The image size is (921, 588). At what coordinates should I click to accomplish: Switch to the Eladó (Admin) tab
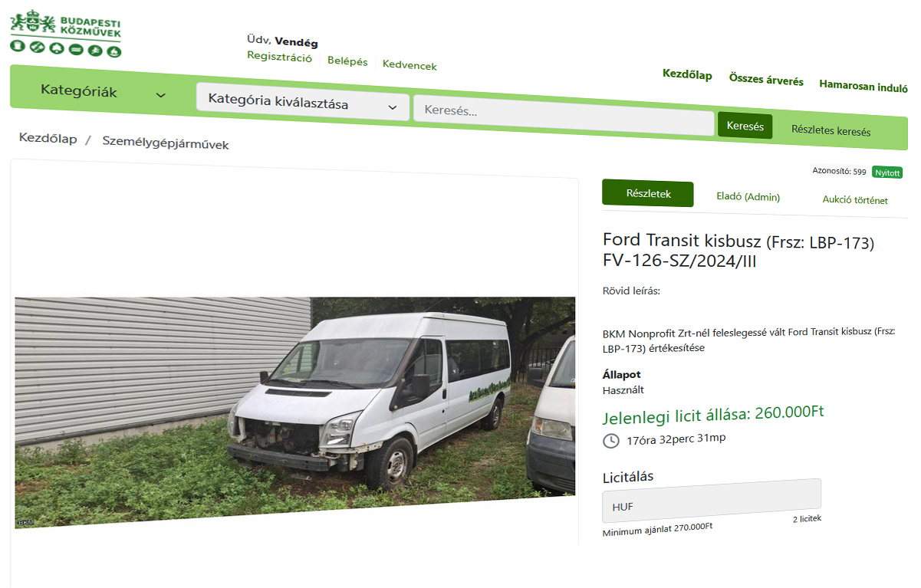pyautogui.click(x=748, y=197)
